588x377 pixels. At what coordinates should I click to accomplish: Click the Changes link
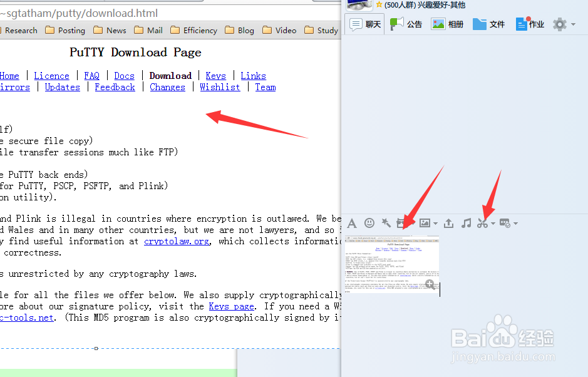coord(168,87)
